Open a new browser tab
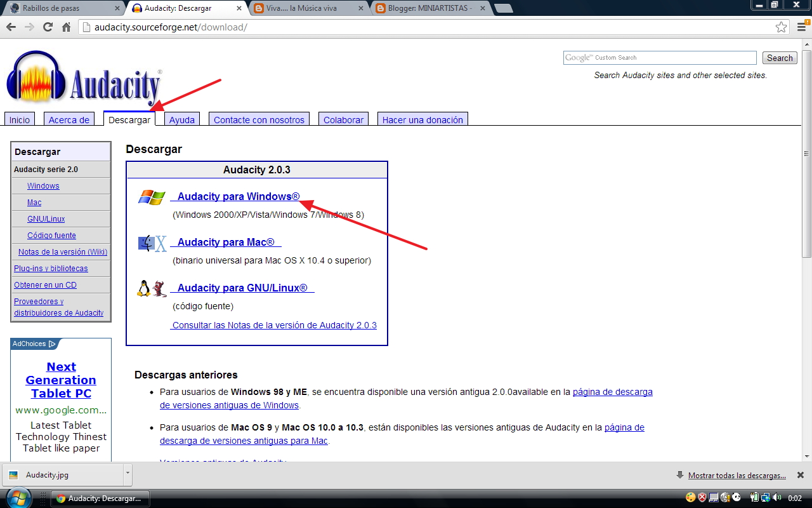Screen dimensions: 812x508 tap(504, 8)
